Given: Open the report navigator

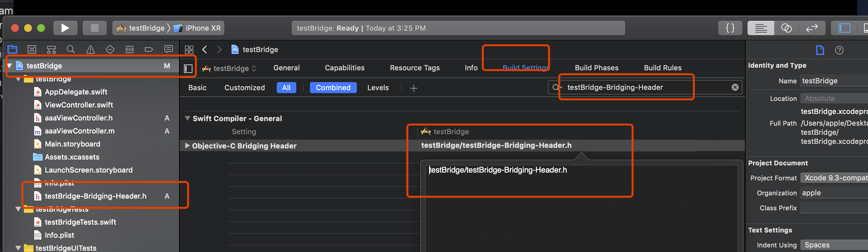Looking at the screenshot, I should tap(168, 49).
